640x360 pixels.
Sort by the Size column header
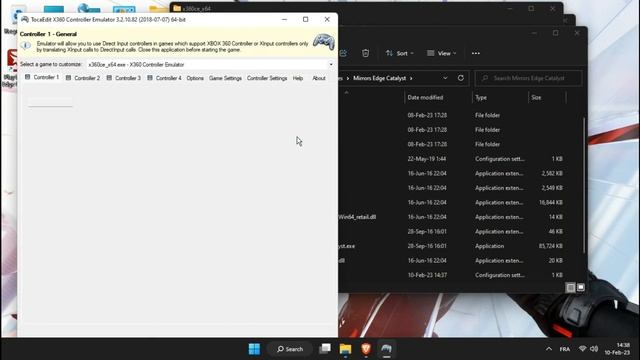(x=547, y=98)
